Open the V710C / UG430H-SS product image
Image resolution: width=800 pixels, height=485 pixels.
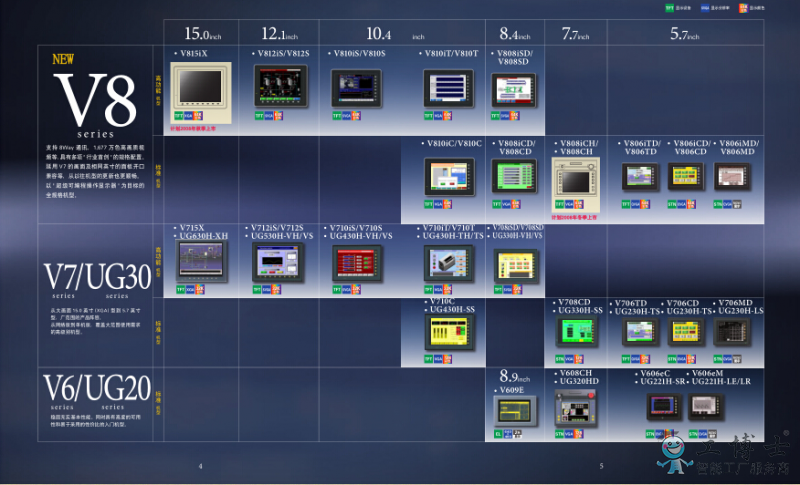click(449, 333)
